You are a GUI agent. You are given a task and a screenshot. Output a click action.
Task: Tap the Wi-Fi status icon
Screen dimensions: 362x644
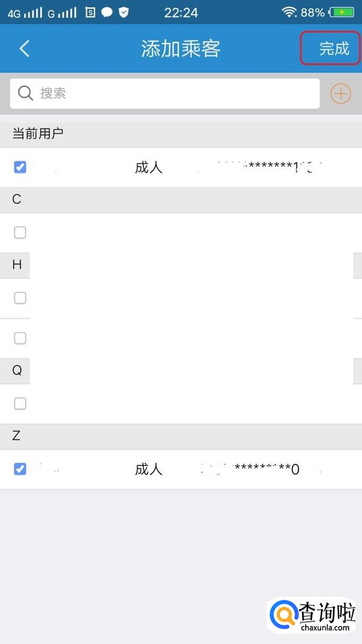289,12
